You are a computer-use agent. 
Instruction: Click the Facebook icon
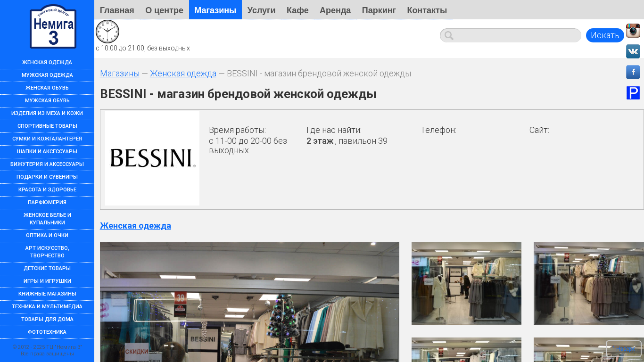(x=633, y=72)
